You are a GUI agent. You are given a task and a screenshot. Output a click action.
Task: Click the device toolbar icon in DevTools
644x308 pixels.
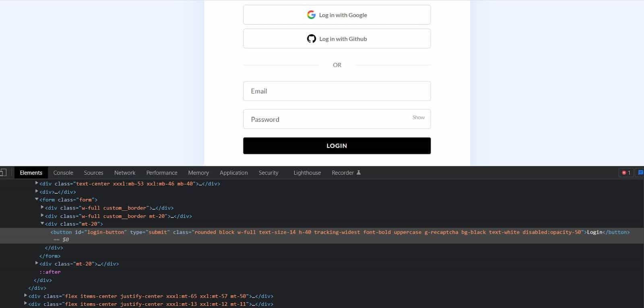(3, 173)
